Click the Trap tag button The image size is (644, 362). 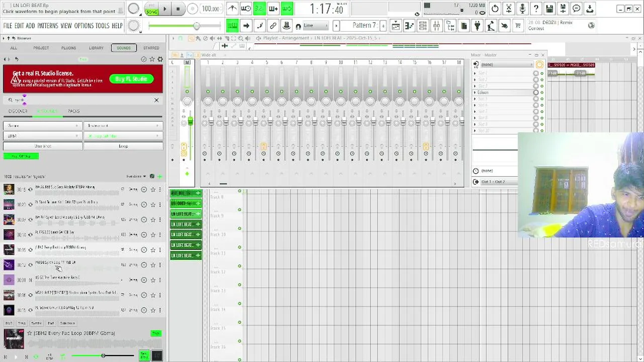[22, 323]
